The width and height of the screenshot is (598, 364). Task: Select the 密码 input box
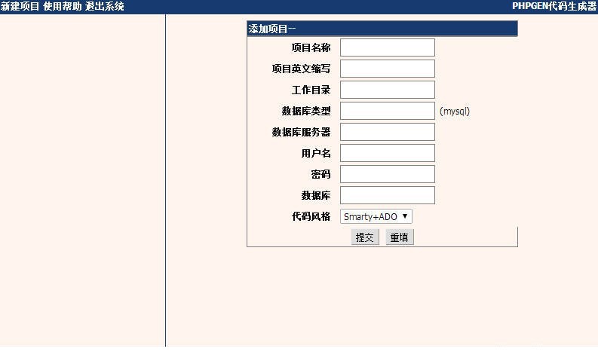[x=388, y=174]
